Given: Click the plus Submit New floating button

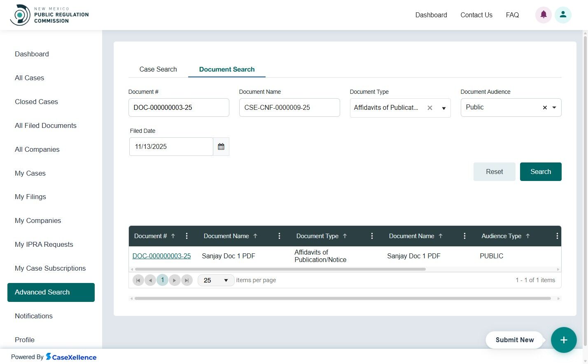Looking at the screenshot, I should [x=564, y=340].
